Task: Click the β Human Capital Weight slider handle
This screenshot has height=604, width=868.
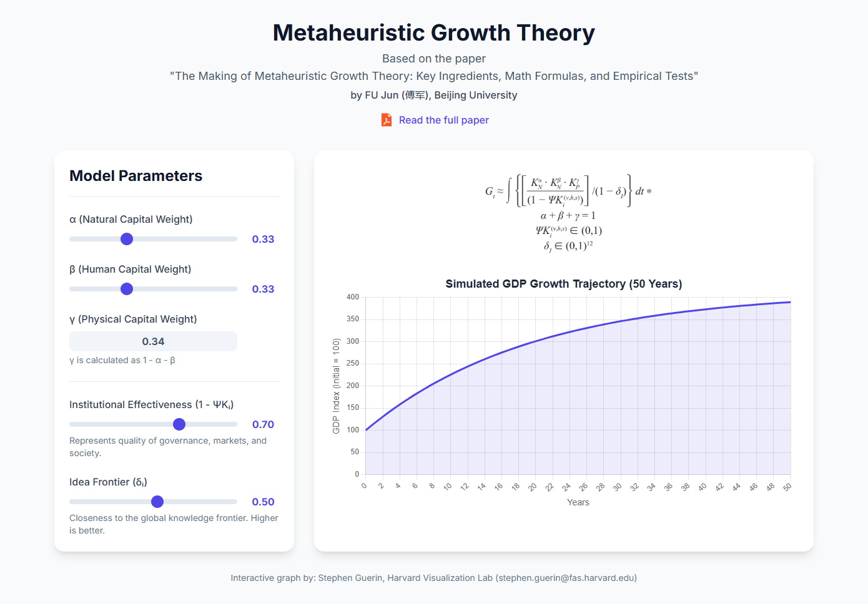Action: [x=127, y=289]
